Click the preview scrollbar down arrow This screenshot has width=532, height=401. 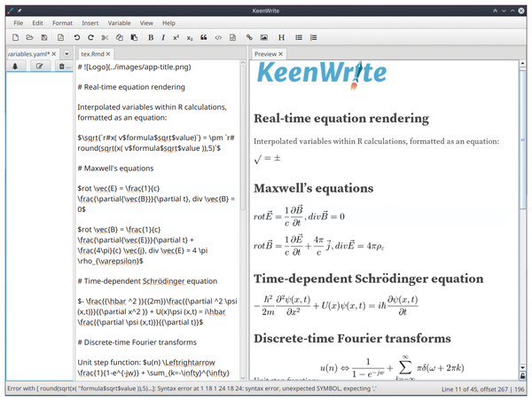click(522, 367)
